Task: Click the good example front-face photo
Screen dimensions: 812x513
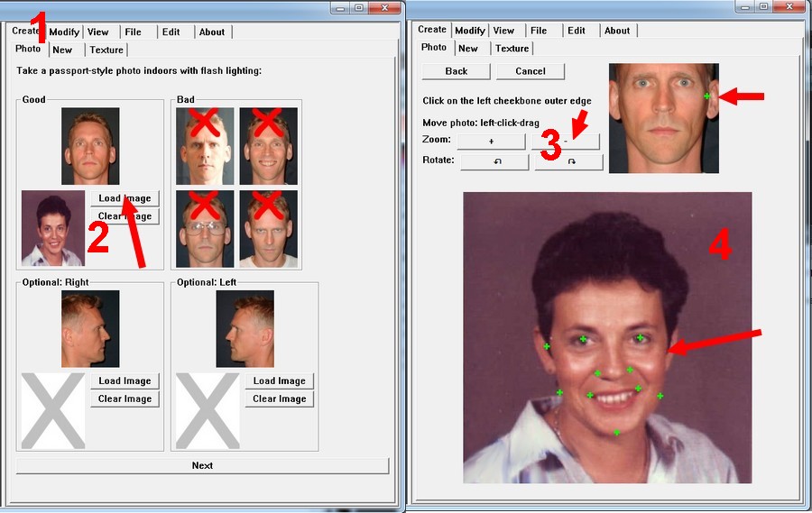Action: coord(90,146)
